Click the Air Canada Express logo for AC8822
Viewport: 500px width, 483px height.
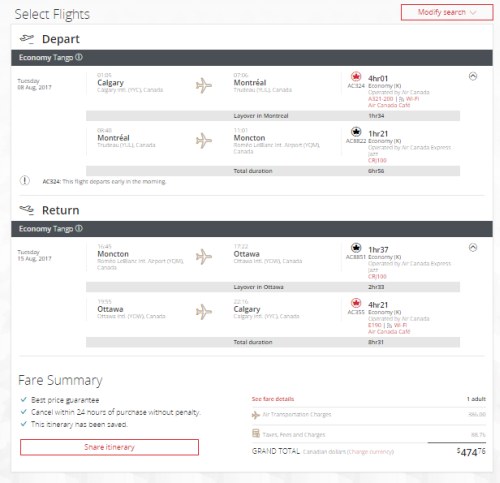[x=356, y=132]
